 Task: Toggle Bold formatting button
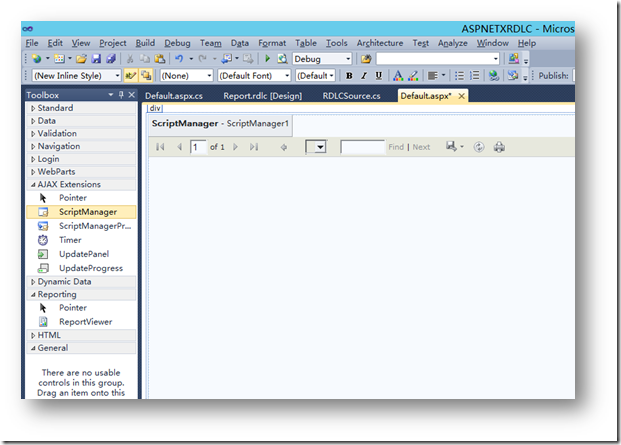click(349, 76)
